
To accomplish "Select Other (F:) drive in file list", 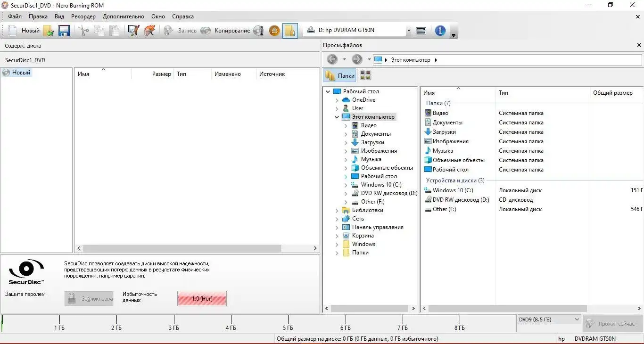I will click(x=444, y=209).
